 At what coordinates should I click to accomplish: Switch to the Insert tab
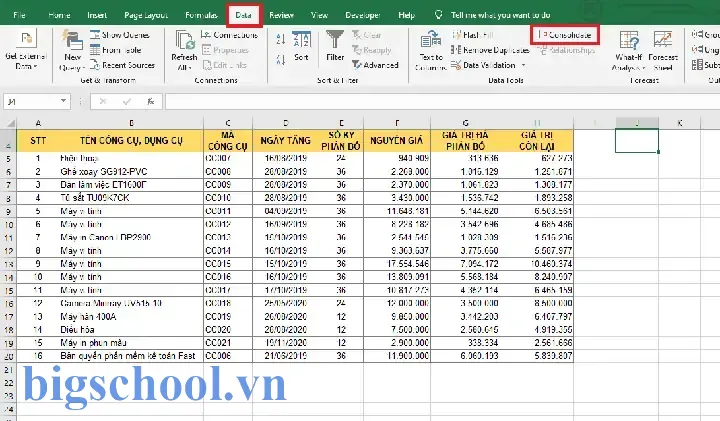tap(97, 15)
